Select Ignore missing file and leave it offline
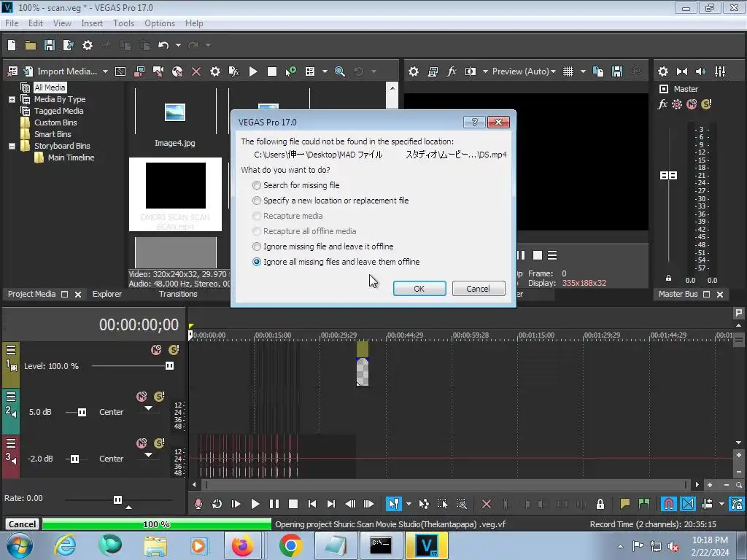Viewport: 747px width, 560px height. pos(323,246)
